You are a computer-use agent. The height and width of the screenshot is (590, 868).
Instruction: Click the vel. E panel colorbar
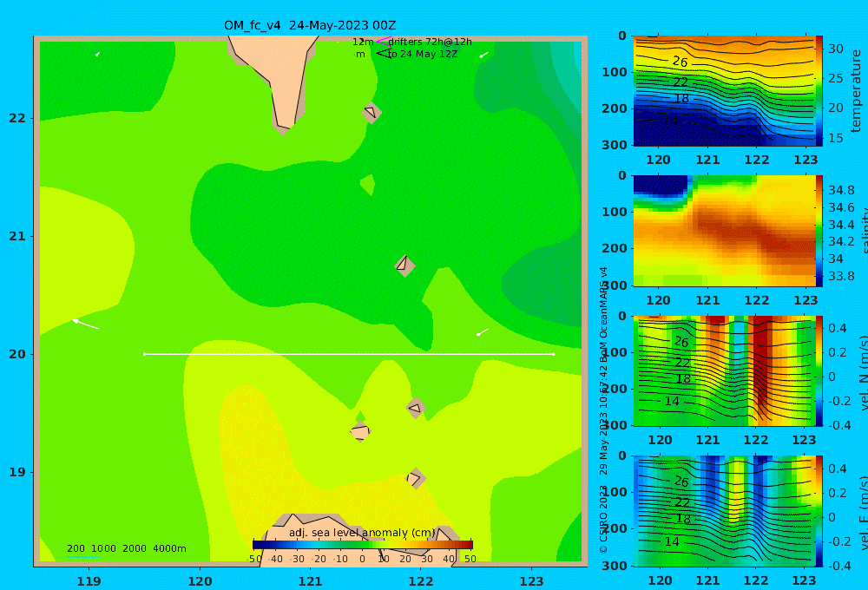pos(819,511)
